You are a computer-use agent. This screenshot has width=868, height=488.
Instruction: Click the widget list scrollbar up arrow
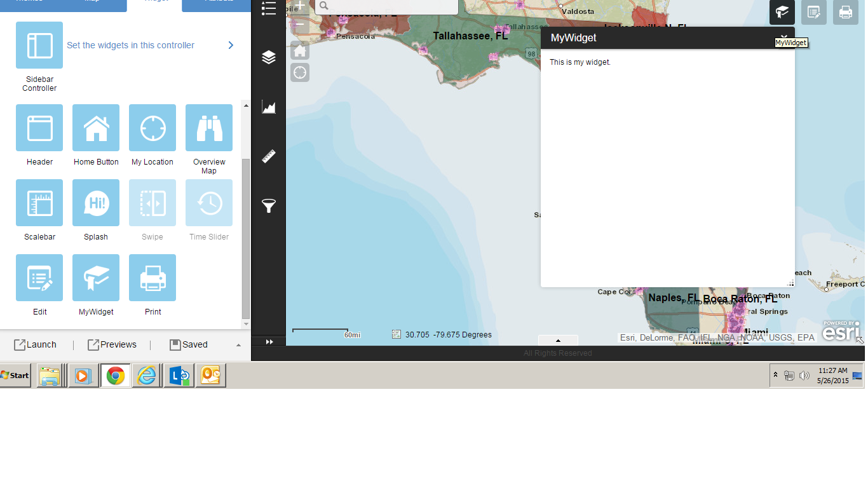(246, 105)
